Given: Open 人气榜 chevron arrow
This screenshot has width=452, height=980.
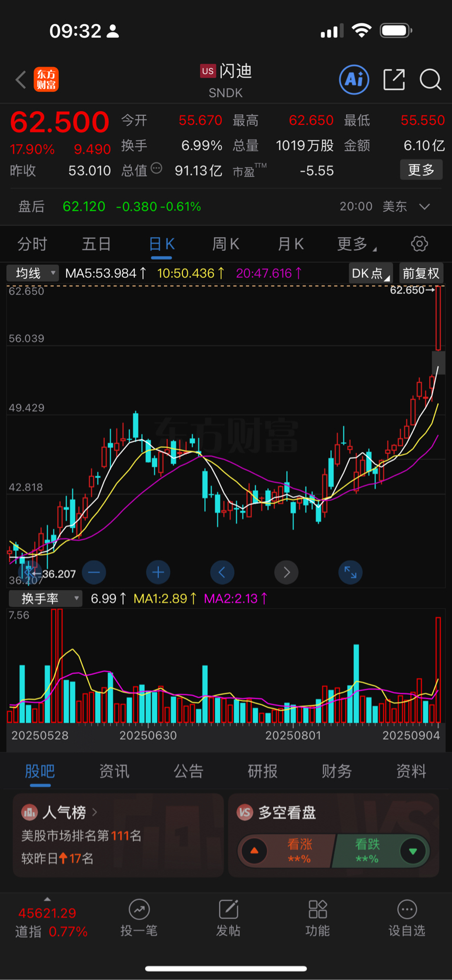Looking at the screenshot, I should [x=95, y=812].
